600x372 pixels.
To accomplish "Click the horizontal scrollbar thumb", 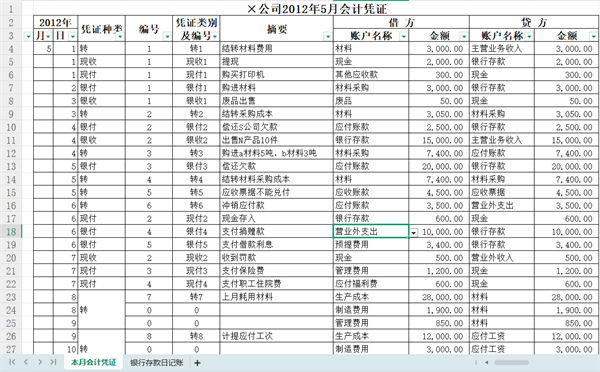I will [511, 362].
